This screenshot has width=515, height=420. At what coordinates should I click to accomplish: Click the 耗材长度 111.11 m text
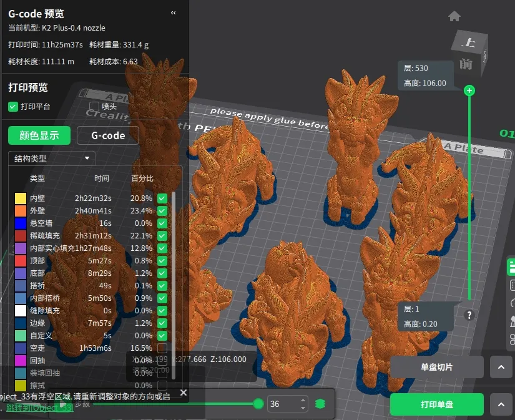click(41, 62)
